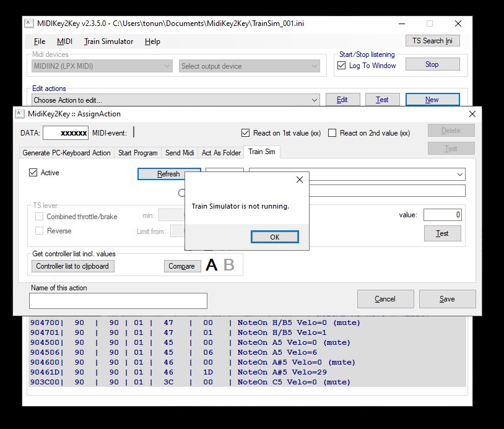Switch to Generate PC-Keyboard Action tab
The height and width of the screenshot is (429, 504).
[x=66, y=153]
